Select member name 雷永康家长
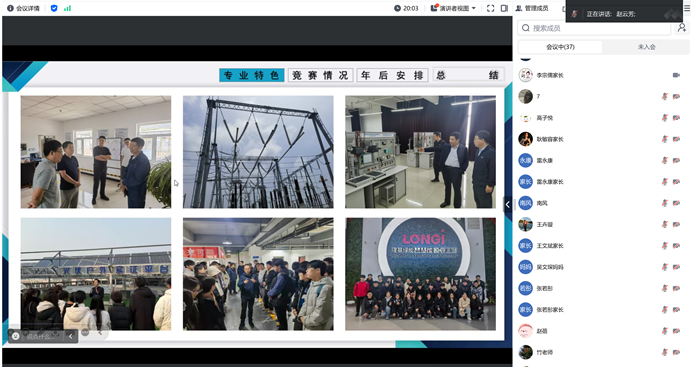This screenshot has height=367, width=691. pos(550,182)
